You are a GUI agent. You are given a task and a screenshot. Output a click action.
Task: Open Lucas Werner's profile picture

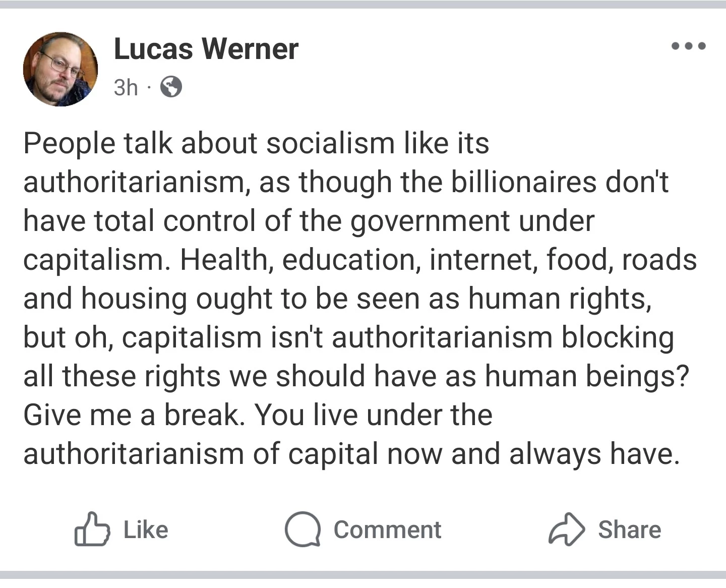point(60,69)
